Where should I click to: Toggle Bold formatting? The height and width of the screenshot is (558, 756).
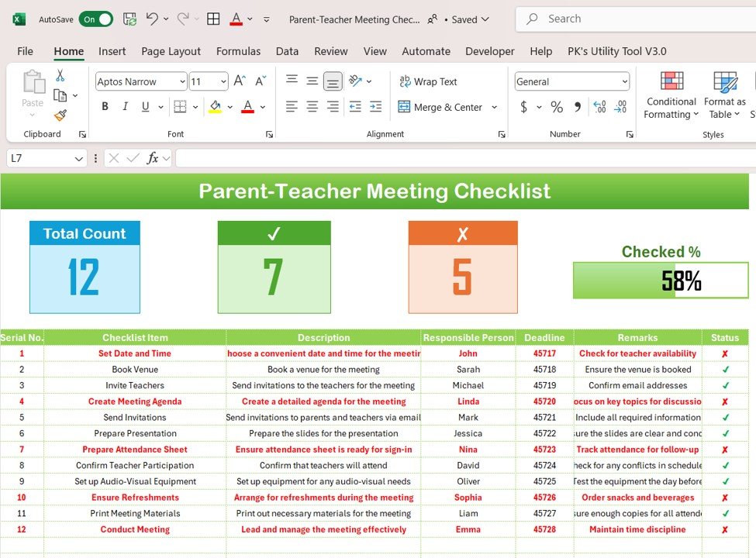pyautogui.click(x=105, y=106)
